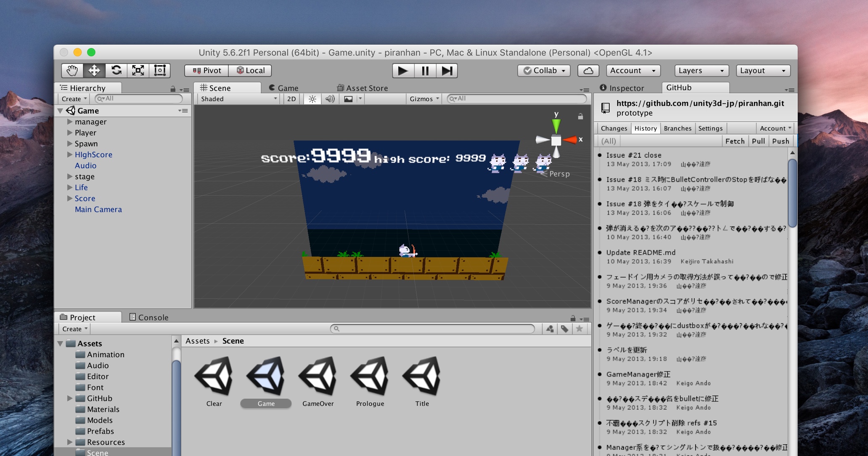Select the Hand tool
Screen dimensions: 868x456
coord(72,70)
